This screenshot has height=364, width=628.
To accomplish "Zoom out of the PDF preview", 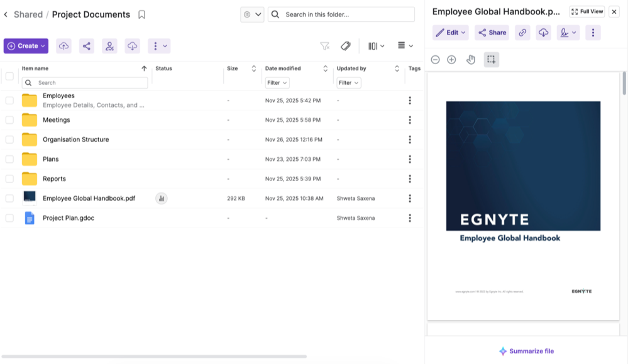I will pos(434,59).
